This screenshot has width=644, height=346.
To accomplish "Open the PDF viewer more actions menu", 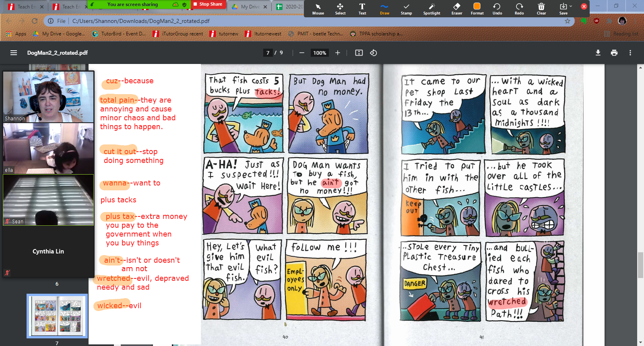I will tap(630, 53).
